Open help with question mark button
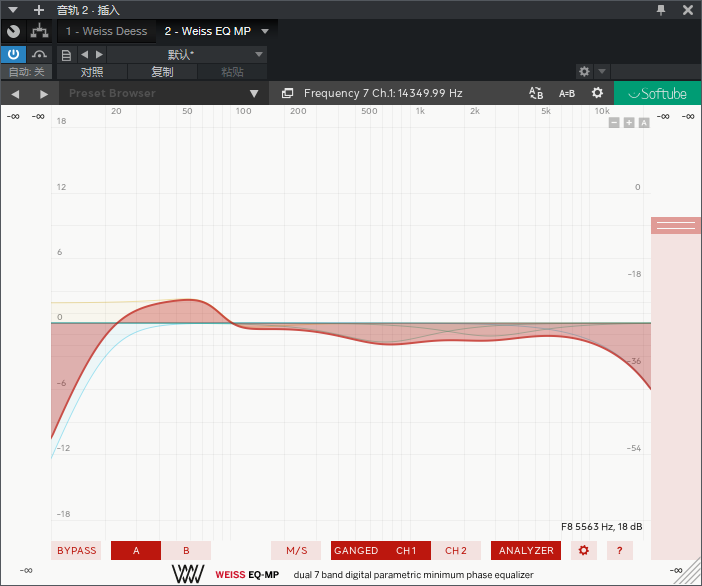The image size is (702, 586). click(620, 551)
